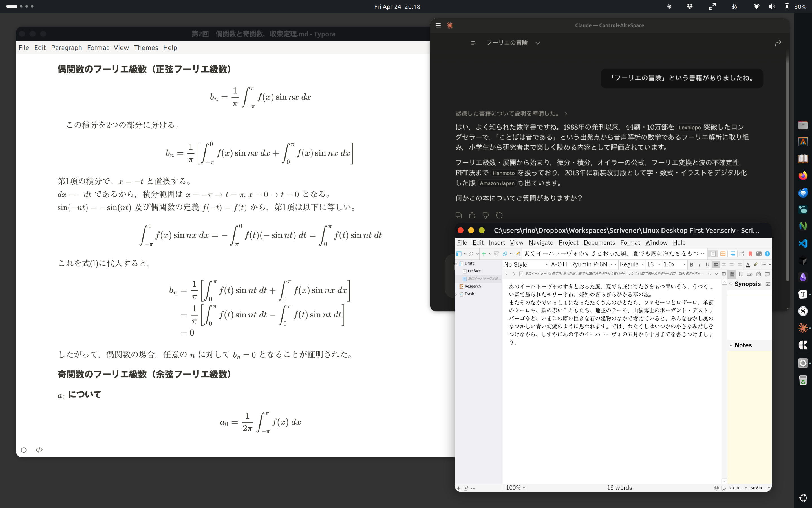
Task: Toggle italic in Scrivener format bar
Action: tap(700, 264)
